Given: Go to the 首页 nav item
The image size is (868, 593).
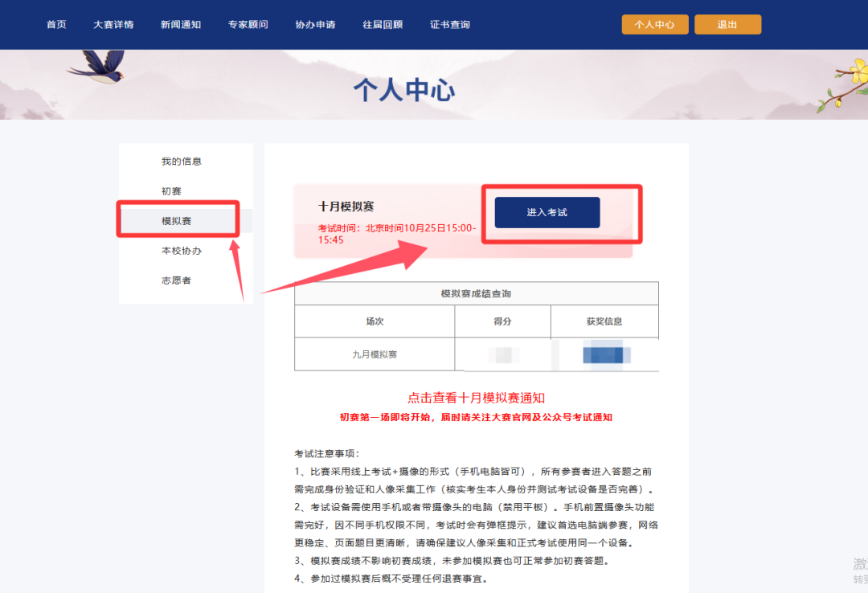Looking at the screenshot, I should [x=56, y=25].
